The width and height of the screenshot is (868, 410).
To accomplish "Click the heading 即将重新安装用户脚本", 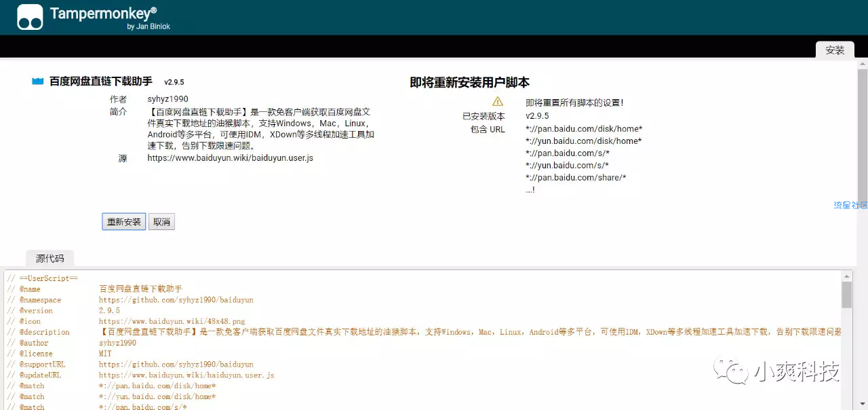I will coord(470,83).
